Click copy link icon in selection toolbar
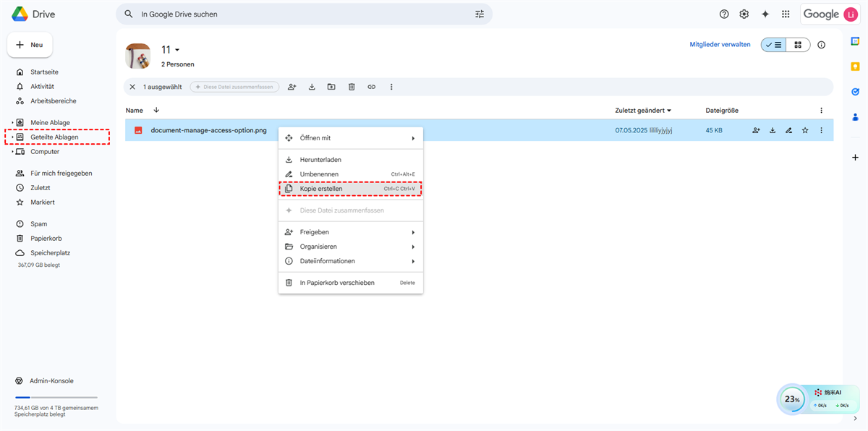868x431 pixels. (371, 87)
